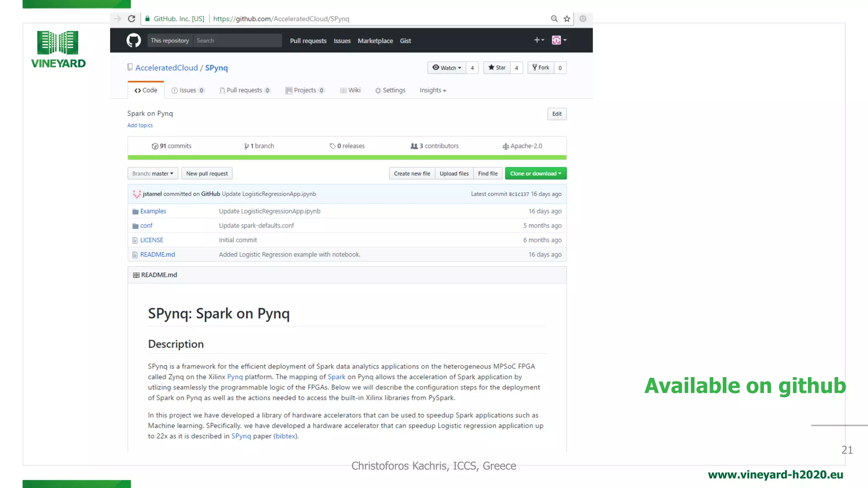The image size is (868, 488).
Task: Click Added Logistic Regression example commit message
Action: 289,255
